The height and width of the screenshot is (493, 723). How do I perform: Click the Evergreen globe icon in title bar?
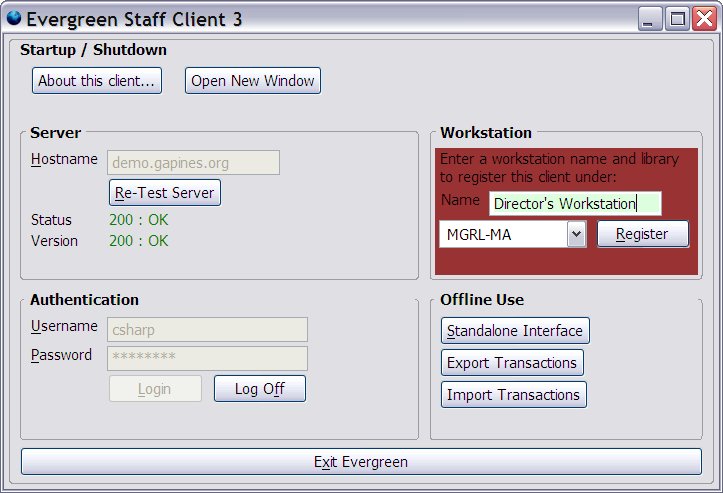pos(14,18)
